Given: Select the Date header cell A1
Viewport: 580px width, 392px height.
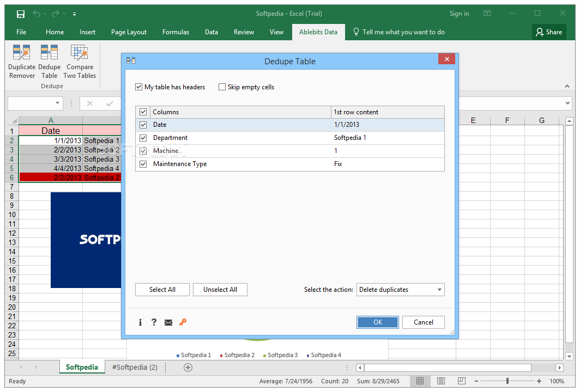Looking at the screenshot, I should pyautogui.click(x=51, y=131).
